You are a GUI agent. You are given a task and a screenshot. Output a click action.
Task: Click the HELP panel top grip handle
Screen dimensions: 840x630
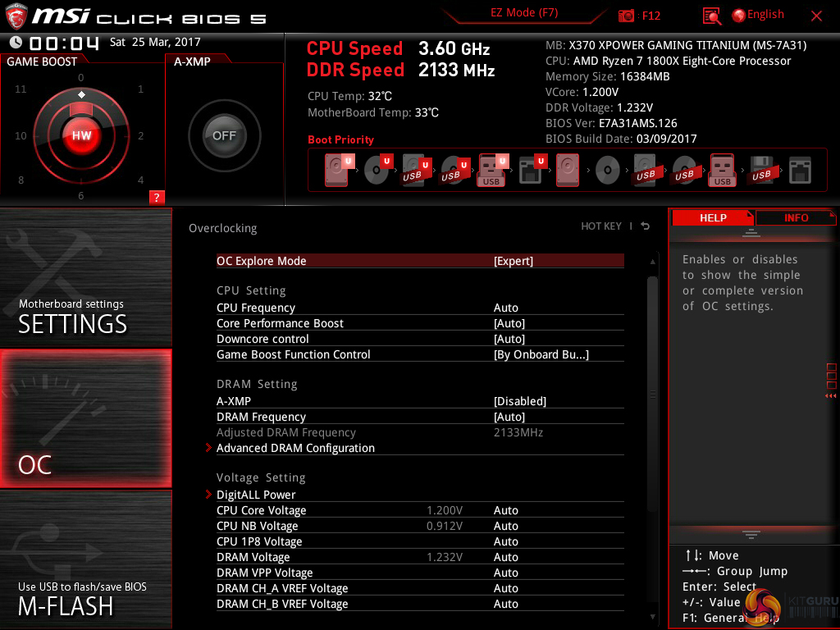click(751, 232)
